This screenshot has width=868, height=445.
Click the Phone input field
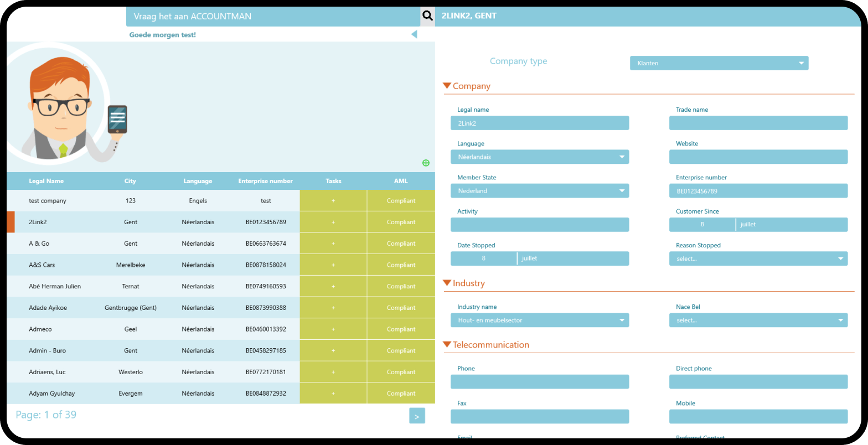click(x=540, y=382)
